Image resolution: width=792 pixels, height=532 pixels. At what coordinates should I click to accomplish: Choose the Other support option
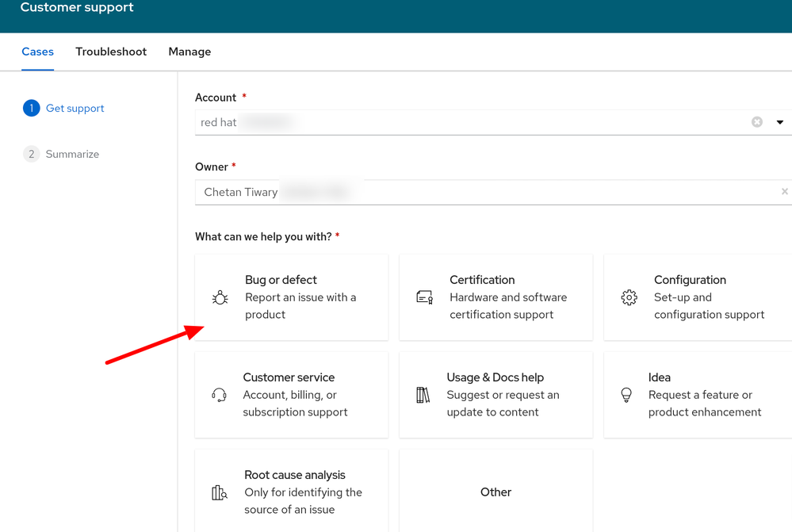tap(495, 492)
